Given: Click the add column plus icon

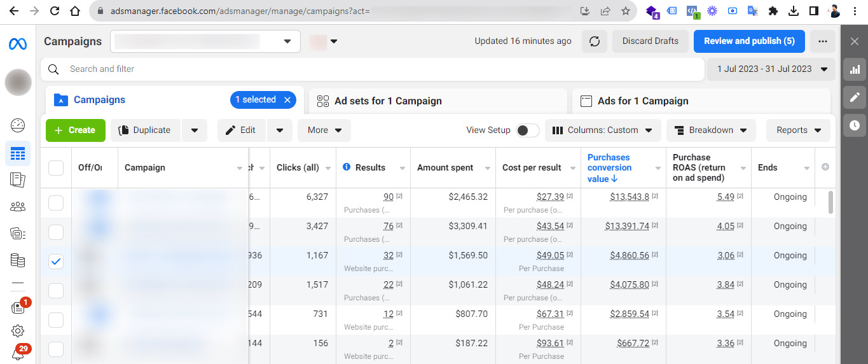Looking at the screenshot, I should 825,167.
